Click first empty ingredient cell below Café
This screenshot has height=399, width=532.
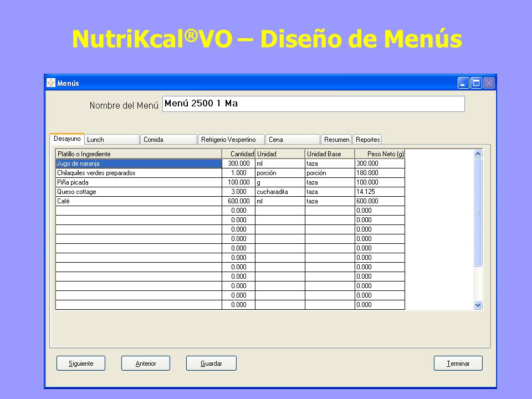(139, 211)
